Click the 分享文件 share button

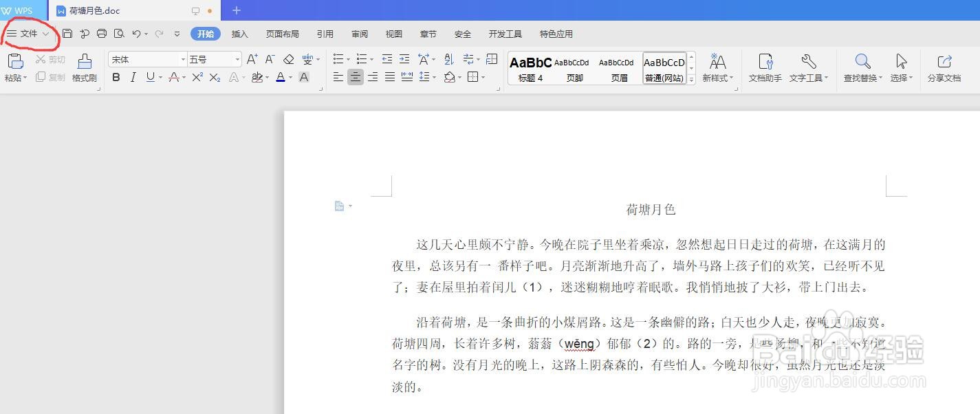click(946, 67)
